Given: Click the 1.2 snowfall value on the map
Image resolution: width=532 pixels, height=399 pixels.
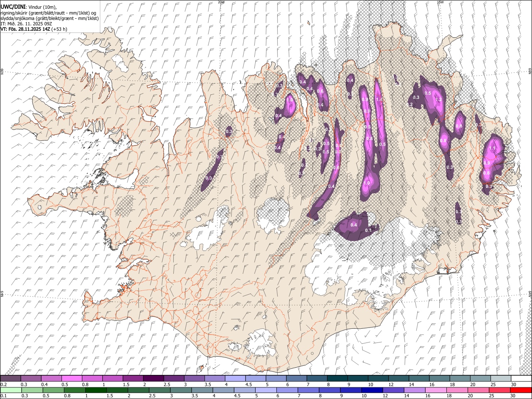Looking at the screenshot, I should 438,100.
